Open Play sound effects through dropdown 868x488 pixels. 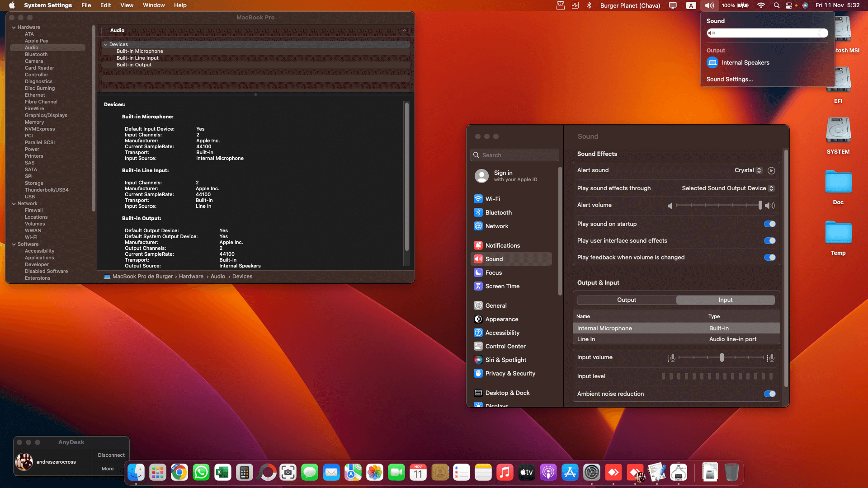[x=728, y=188]
